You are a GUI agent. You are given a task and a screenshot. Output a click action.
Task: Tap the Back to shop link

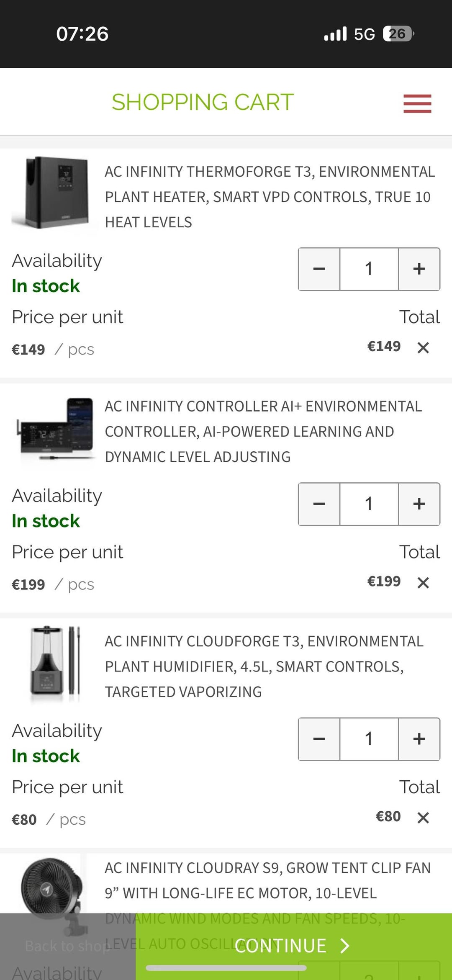[x=67, y=946]
